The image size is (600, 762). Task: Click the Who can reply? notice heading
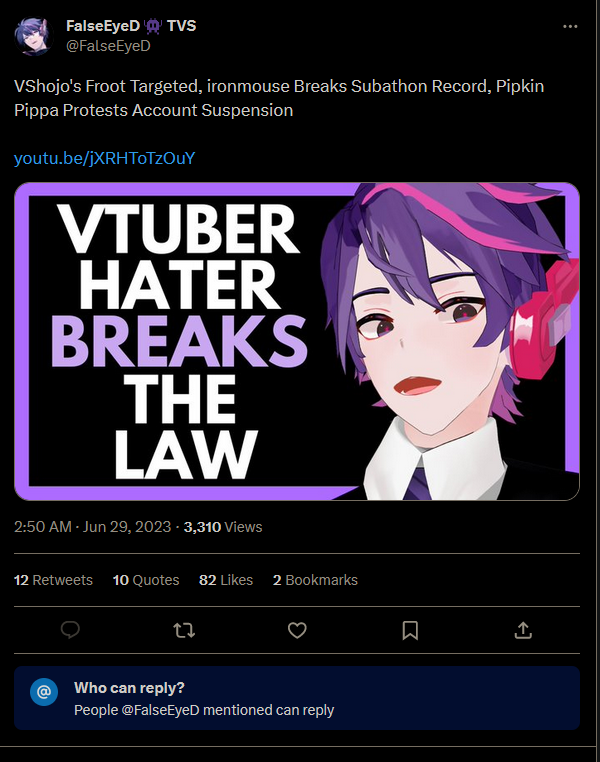pyautogui.click(x=129, y=688)
